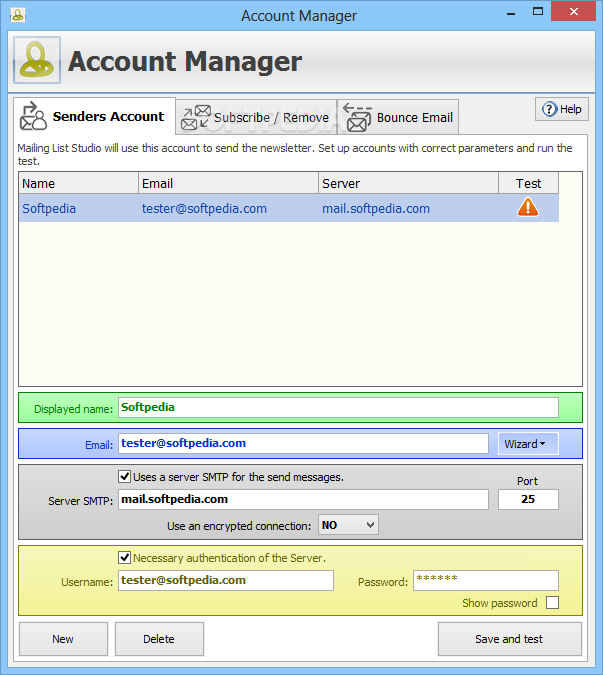This screenshot has height=675, width=603.
Task: Click the question mark Help icon
Action: 549,109
